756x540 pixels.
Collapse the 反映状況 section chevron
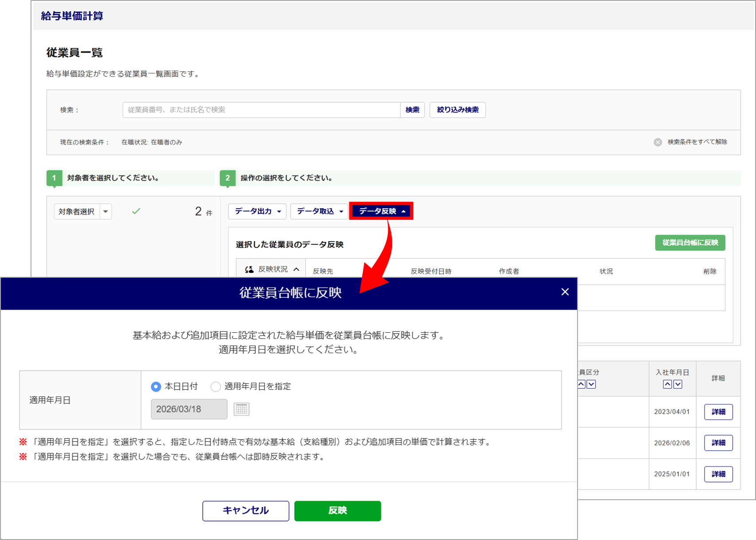(296, 269)
